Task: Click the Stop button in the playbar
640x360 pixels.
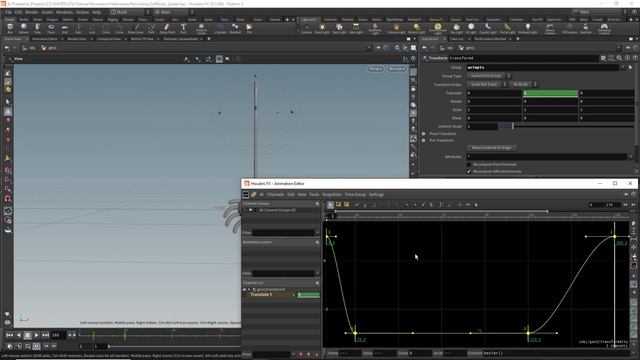Action: [27, 335]
